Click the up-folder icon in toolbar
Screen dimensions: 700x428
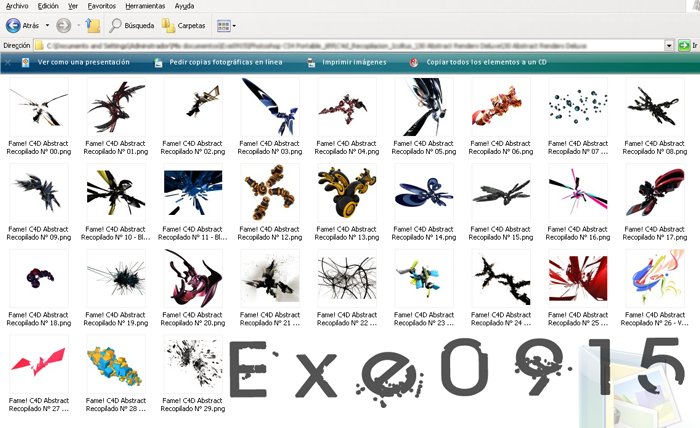coord(93,25)
